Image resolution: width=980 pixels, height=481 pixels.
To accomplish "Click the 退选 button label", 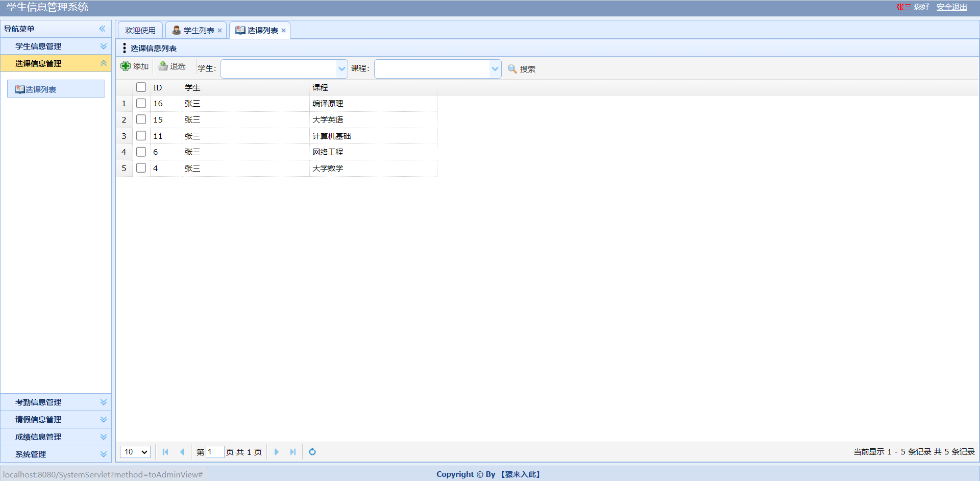I will [178, 66].
